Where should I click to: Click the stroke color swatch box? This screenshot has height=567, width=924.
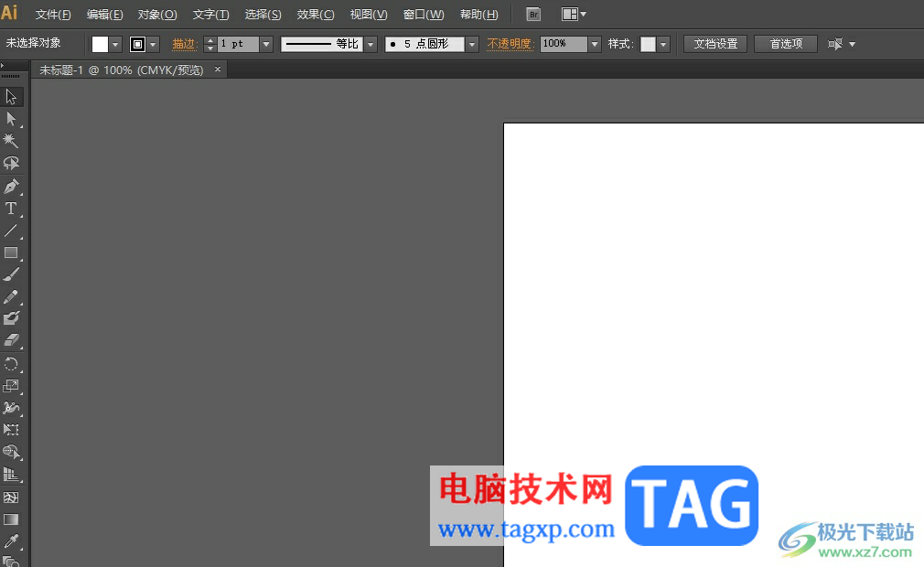(x=137, y=44)
